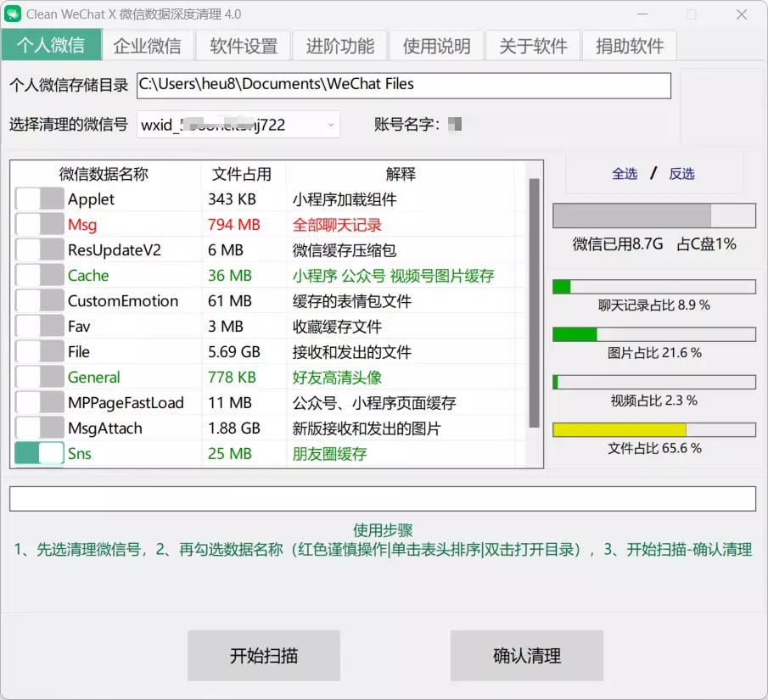Click the 微信已用8.7G usage text
768x700 pixels.
coord(618,244)
